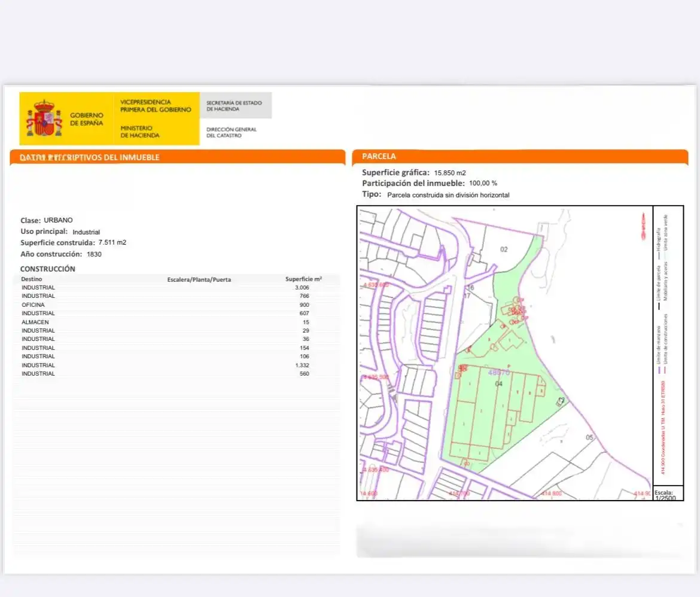700x597 pixels.
Task: Select 'DIRECCIÓN GENERAL DEL CATASTRO' text
Action: click(232, 132)
